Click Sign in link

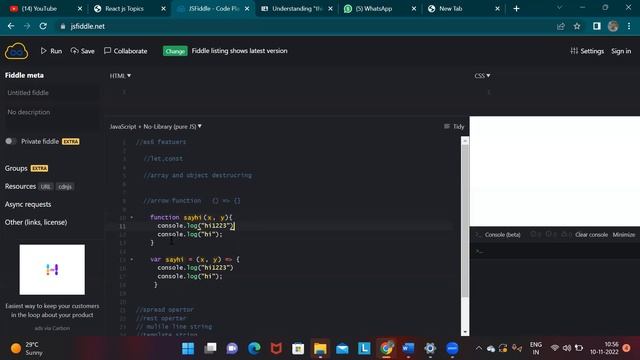(x=621, y=51)
